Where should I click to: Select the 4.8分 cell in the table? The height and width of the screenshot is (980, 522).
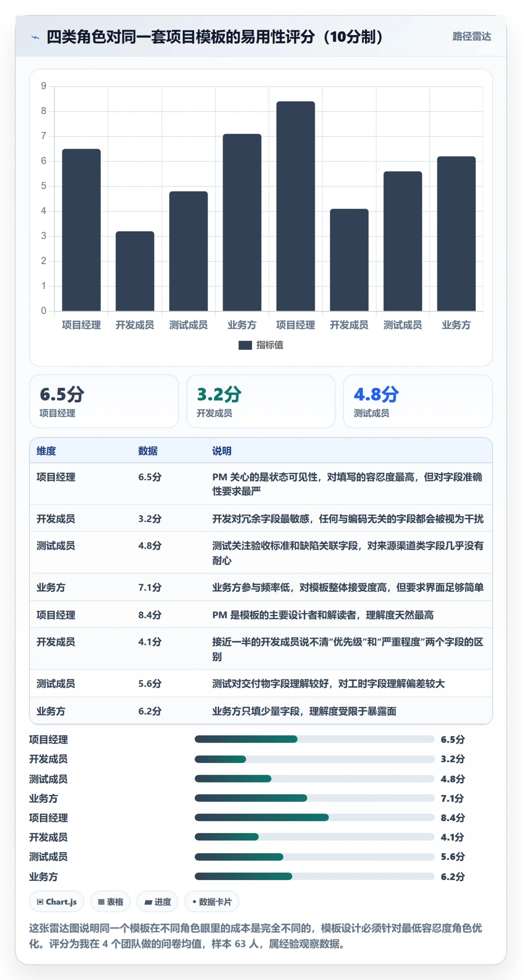tap(150, 546)
